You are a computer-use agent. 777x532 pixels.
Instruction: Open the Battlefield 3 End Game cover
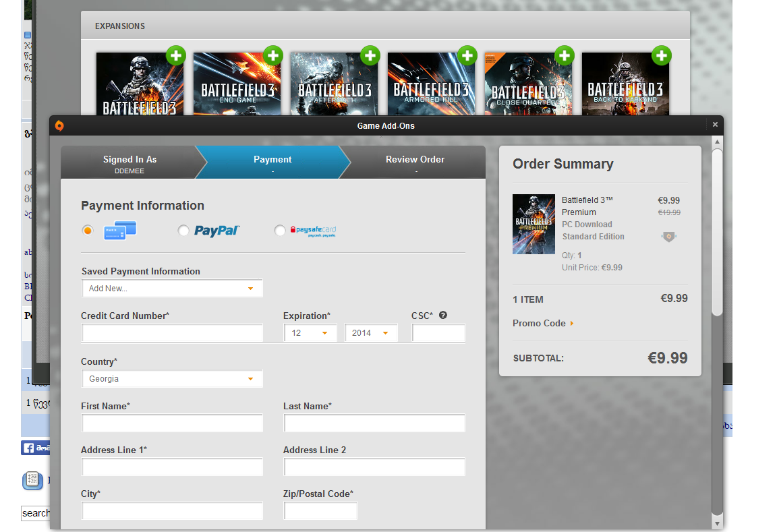[237, 84]
